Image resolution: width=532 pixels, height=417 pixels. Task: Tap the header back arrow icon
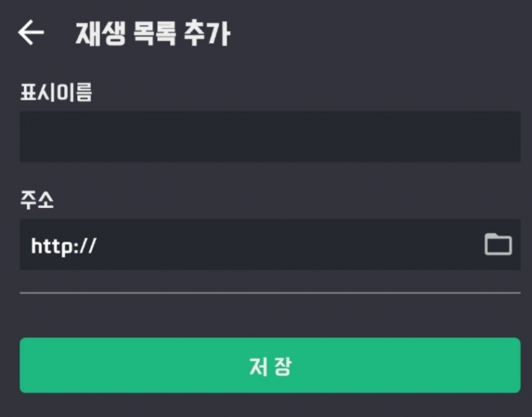(x=31, y=33)
